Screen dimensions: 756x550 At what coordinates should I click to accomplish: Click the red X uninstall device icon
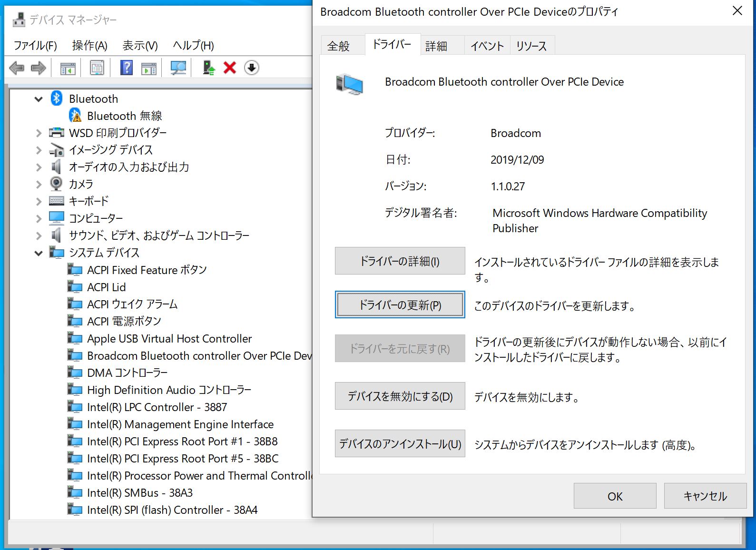click(230, 68)
